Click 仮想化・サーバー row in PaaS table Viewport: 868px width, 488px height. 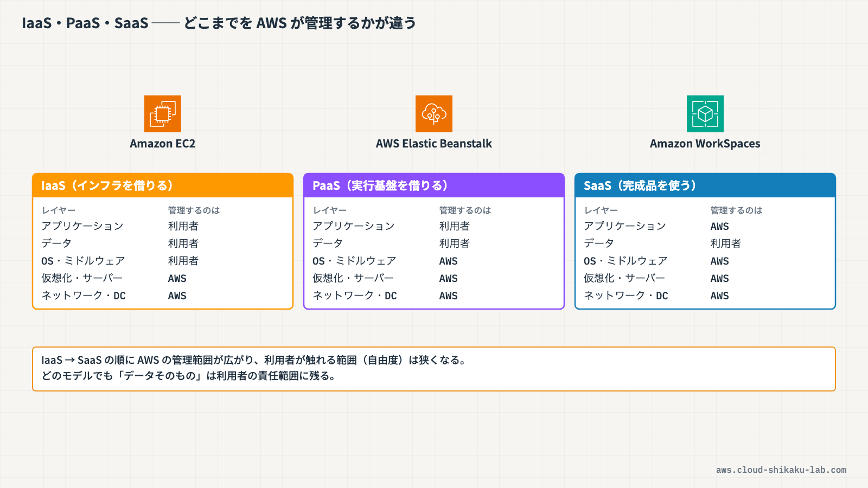tap(434, 278)
